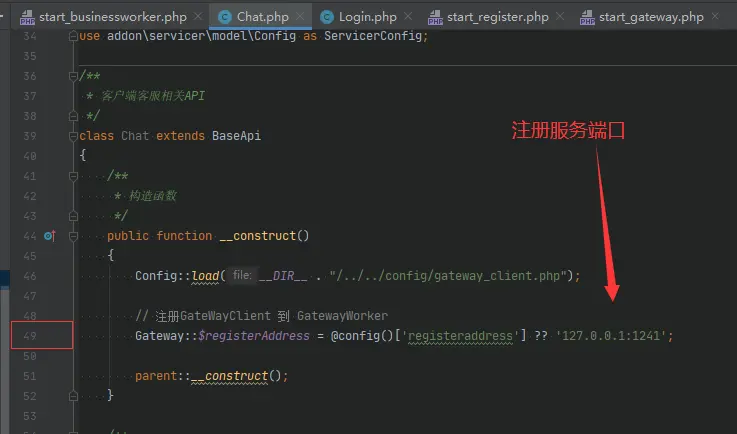Click line number 49 in the gutter
Viewport: 737px width, 434px height.
30,336
